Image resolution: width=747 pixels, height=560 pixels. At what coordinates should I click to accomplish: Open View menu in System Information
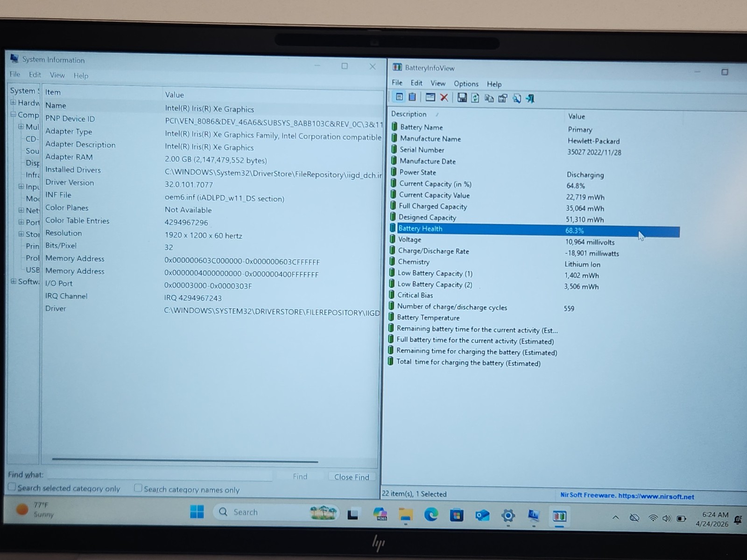[57, 75]
